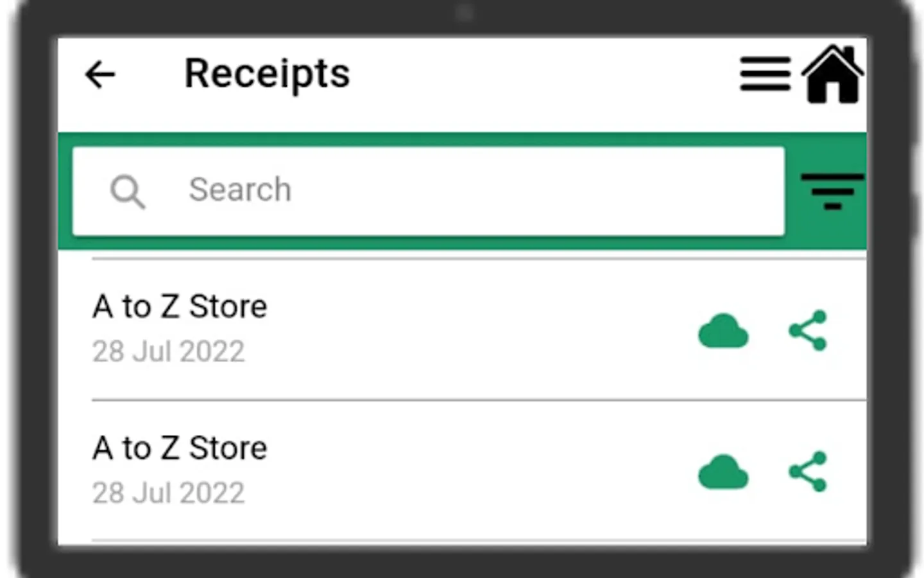Tap the Home icon
Screen dimensions: 924x578
[x=832, y=74]
